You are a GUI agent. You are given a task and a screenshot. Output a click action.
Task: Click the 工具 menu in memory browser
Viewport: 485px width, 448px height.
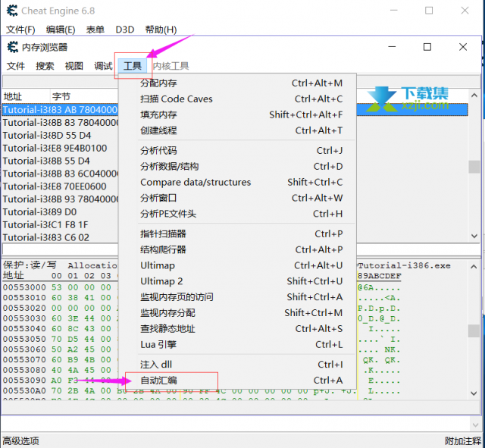133,66
